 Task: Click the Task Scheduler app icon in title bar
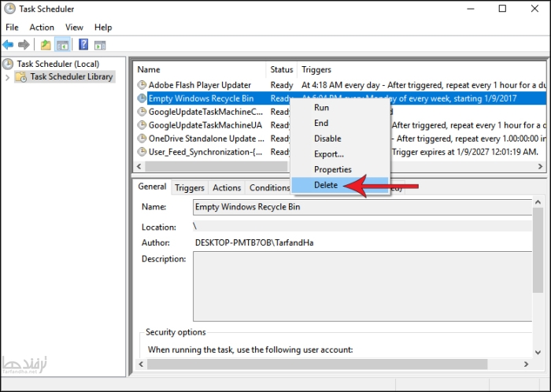click(x=9, y=9)
